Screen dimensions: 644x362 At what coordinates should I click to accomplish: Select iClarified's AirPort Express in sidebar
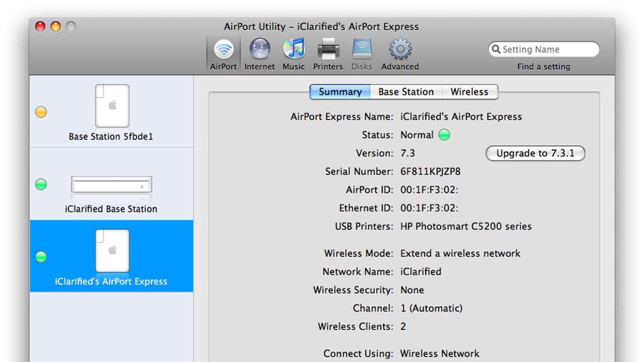tap(111, 256)
